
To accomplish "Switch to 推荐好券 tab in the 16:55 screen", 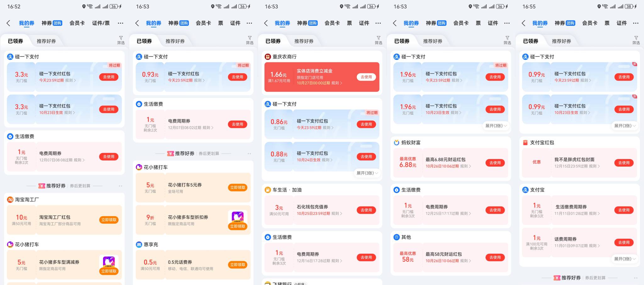I will [561, 41].
